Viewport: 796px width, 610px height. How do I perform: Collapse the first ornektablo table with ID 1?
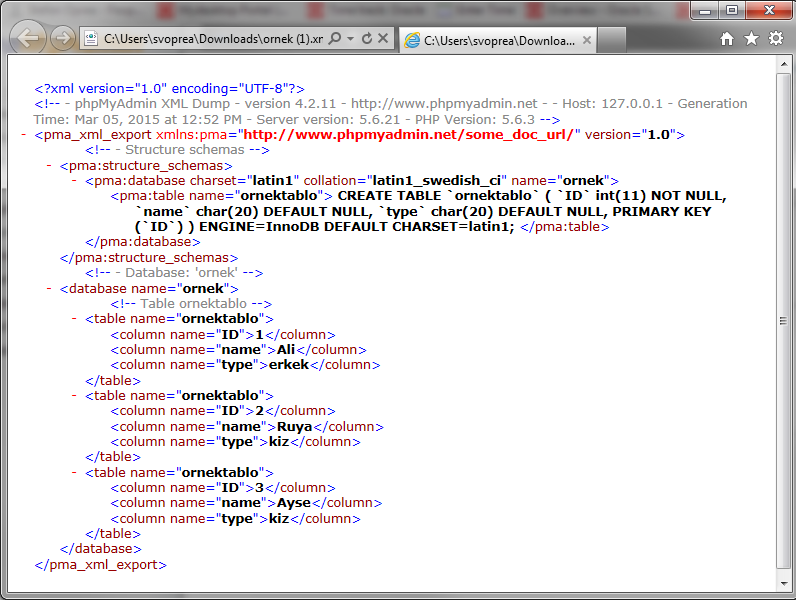point(74,319)
